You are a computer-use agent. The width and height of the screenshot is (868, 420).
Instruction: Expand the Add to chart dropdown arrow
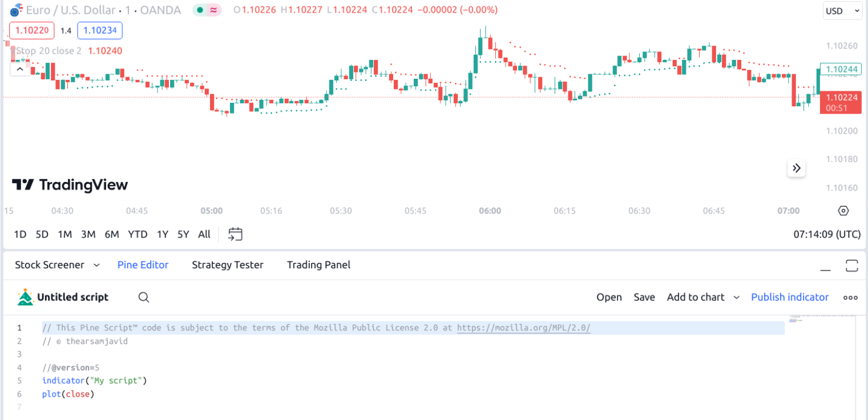coord(736,297)
